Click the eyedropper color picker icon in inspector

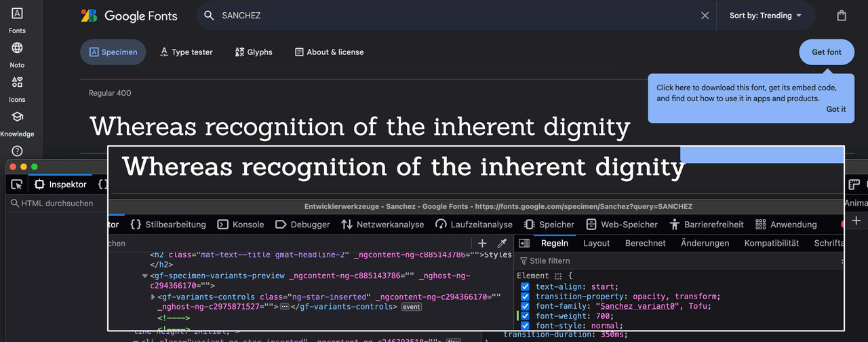pyautogui.click(x=502, y=243)
